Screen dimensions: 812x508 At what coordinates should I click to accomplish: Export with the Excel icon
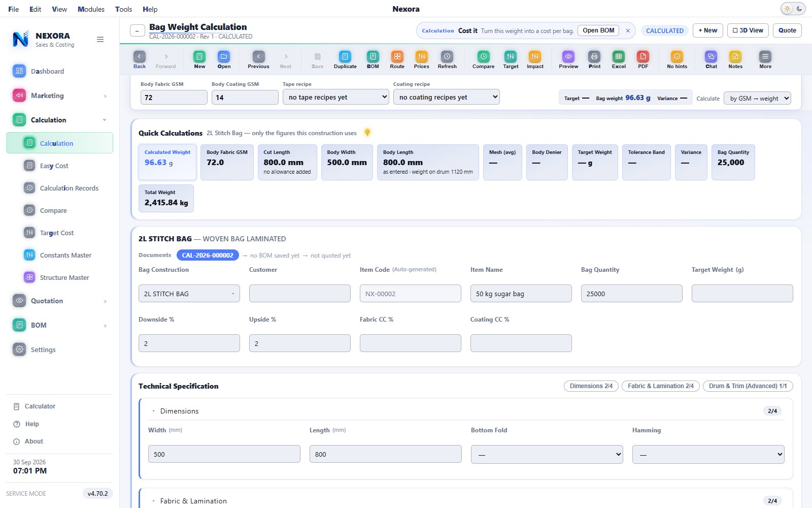pos(619,59)
